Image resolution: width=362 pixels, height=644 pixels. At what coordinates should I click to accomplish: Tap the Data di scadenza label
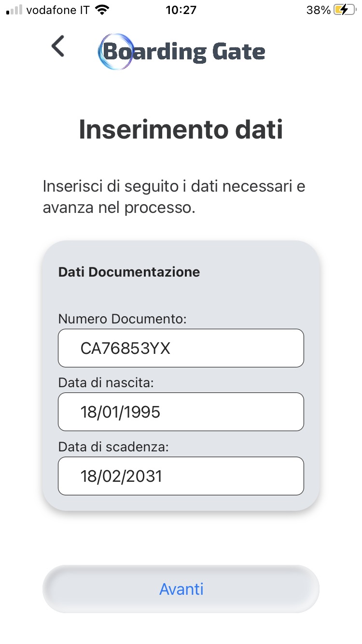click(113, 447)
